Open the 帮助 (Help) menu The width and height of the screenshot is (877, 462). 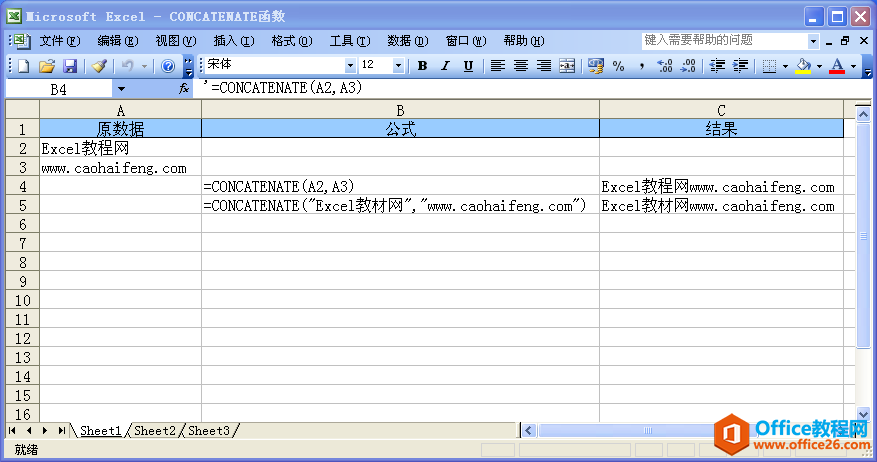(524, 41)
